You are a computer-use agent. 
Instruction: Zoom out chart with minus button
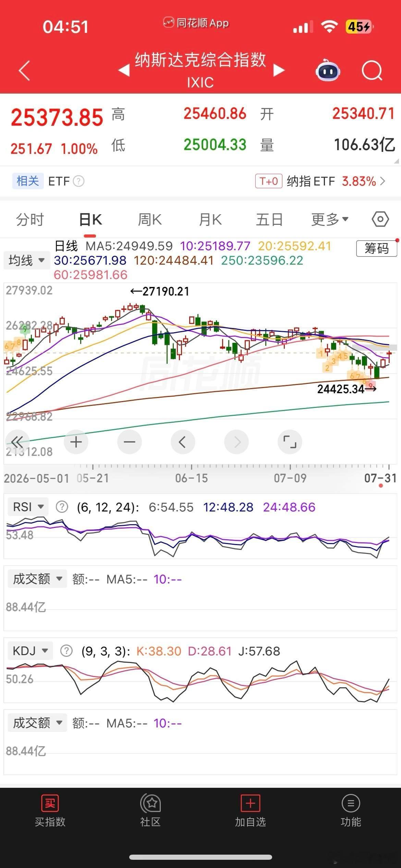tap(130, 442)
